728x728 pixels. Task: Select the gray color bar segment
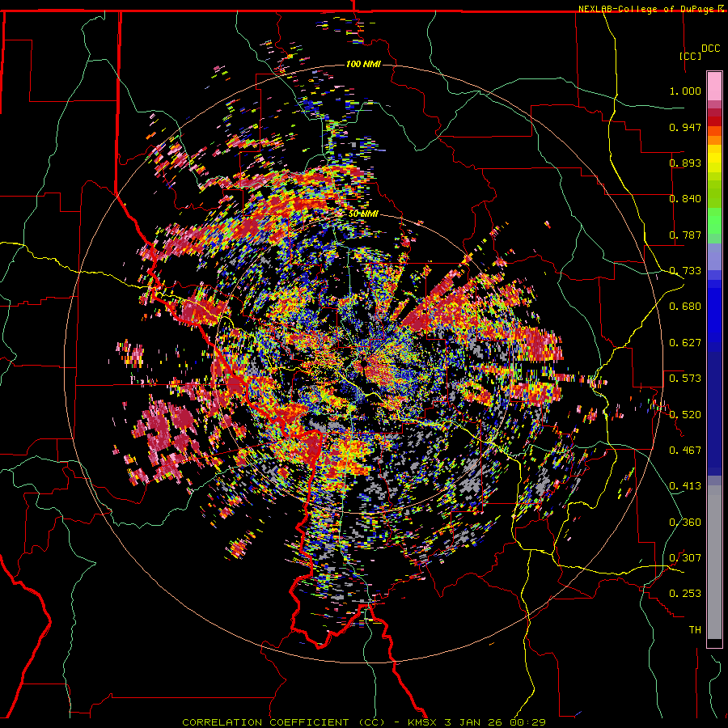[714, 562]
